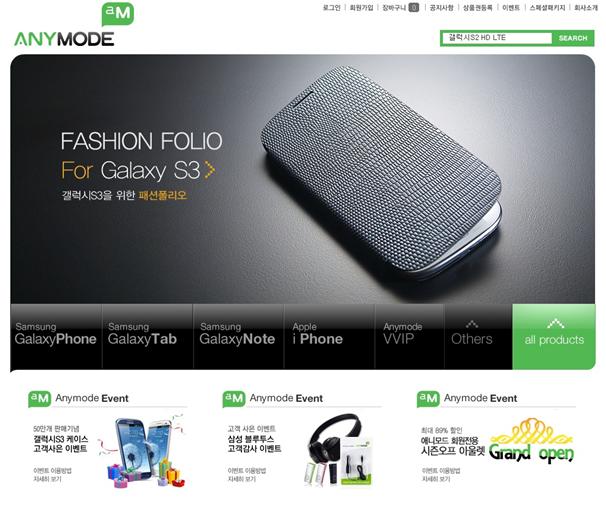606x509 pixels.
Task: Click the cart item count badge
Action: 414,7
